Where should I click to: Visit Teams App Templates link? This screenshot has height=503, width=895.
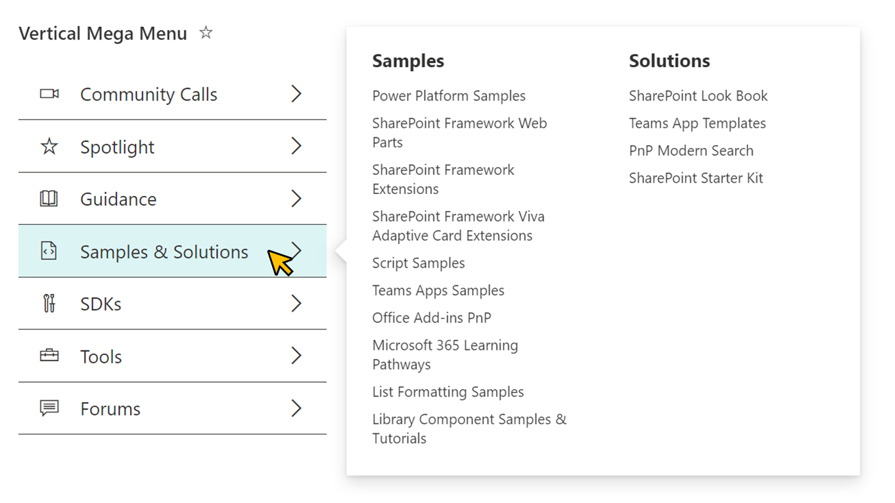(x=698, y=123)
